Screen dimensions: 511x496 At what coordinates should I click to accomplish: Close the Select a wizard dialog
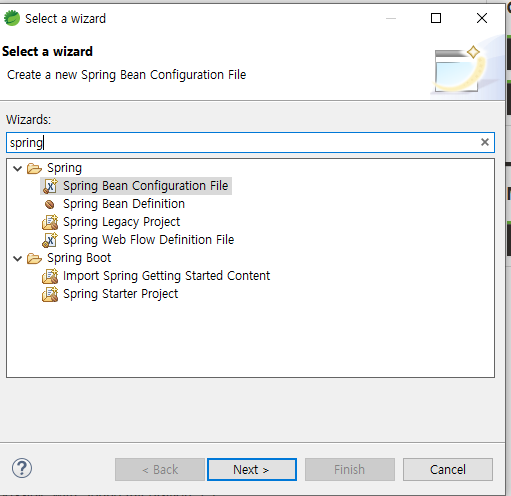click(x=482, y=18)
